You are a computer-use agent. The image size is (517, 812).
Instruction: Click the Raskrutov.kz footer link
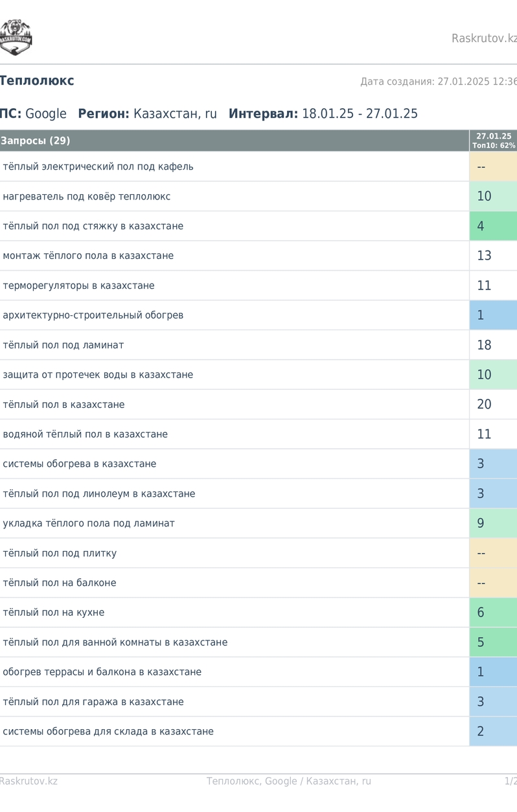[29, 781]
